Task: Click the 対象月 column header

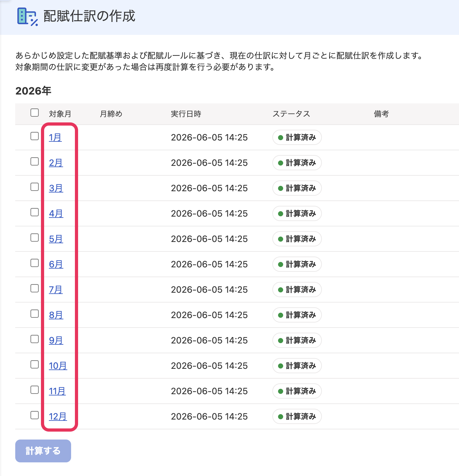Action: click(60, 114)
